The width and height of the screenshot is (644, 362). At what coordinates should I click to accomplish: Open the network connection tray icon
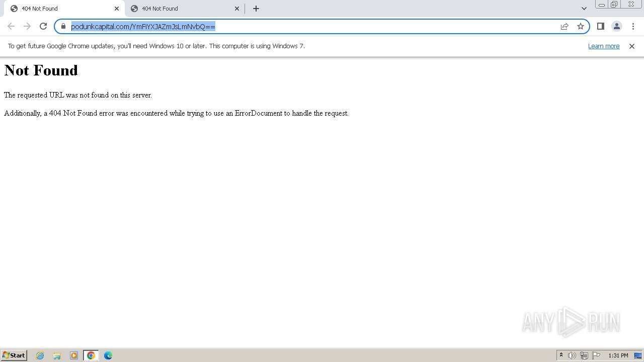pos(584,355)
